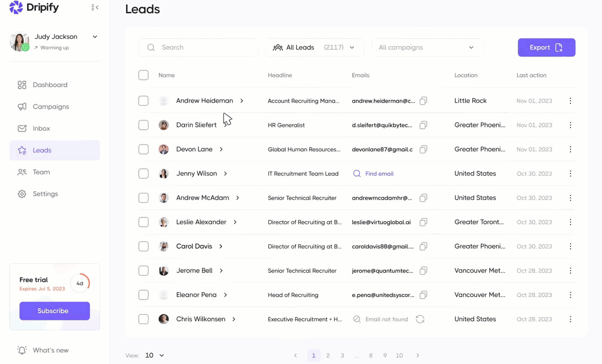Select Eleanor Pena's row checkbox

[x=144, y=295]
